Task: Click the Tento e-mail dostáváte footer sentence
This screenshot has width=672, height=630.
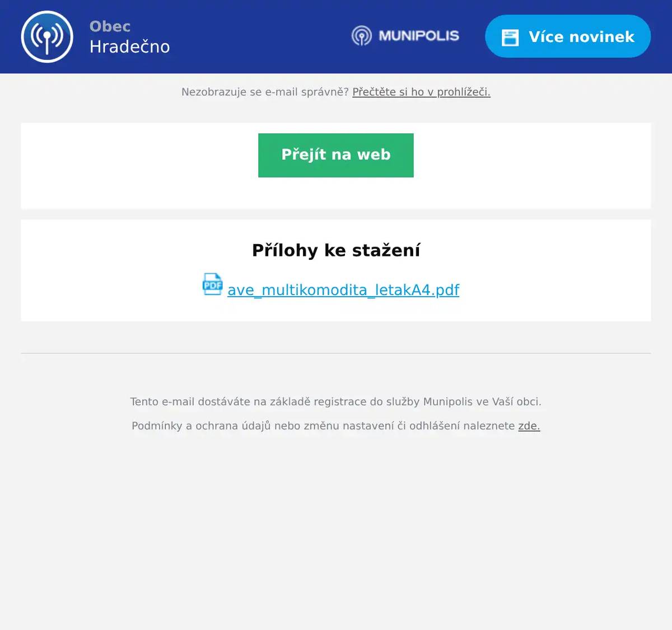Action: (336, 402)
